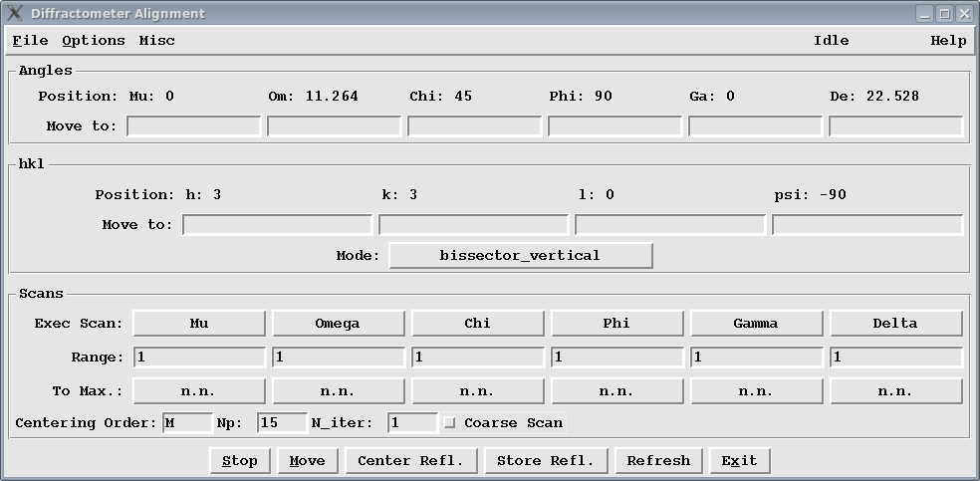Execute the Delta scan
Screen dimensions: 980x481
(x=895, y=324)
